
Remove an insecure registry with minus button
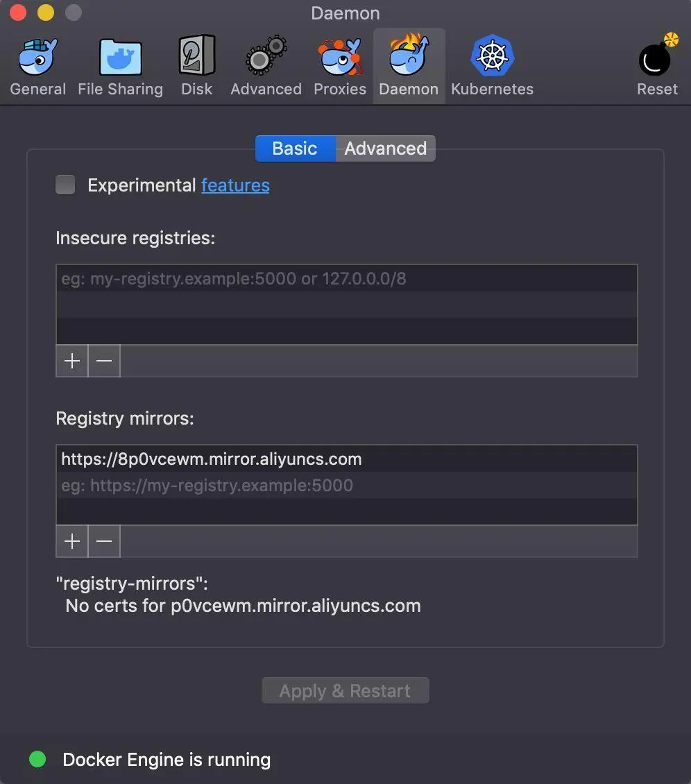[104, 361]
